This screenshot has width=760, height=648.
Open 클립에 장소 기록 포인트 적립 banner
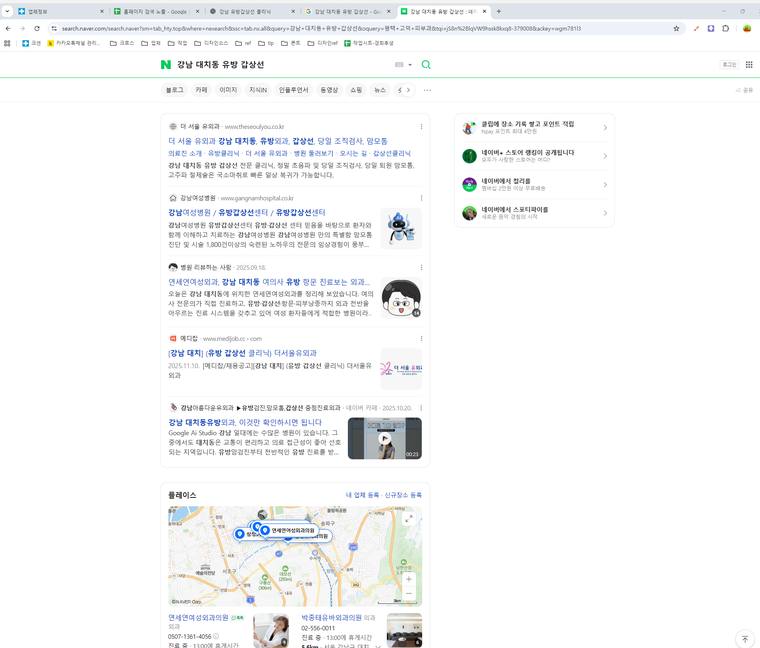coord(535,127)
